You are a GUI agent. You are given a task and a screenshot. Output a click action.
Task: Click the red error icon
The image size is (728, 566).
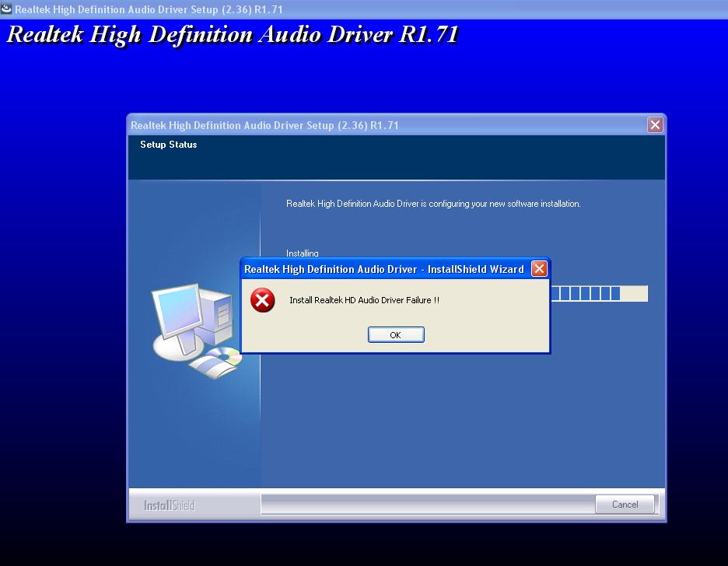[x=262, y=300]
